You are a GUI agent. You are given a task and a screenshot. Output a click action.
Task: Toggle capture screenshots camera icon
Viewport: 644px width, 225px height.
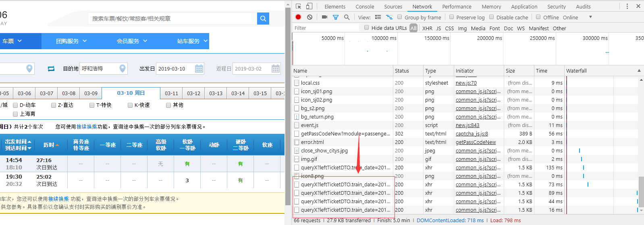pyautogui.click(x=324, y=17)
